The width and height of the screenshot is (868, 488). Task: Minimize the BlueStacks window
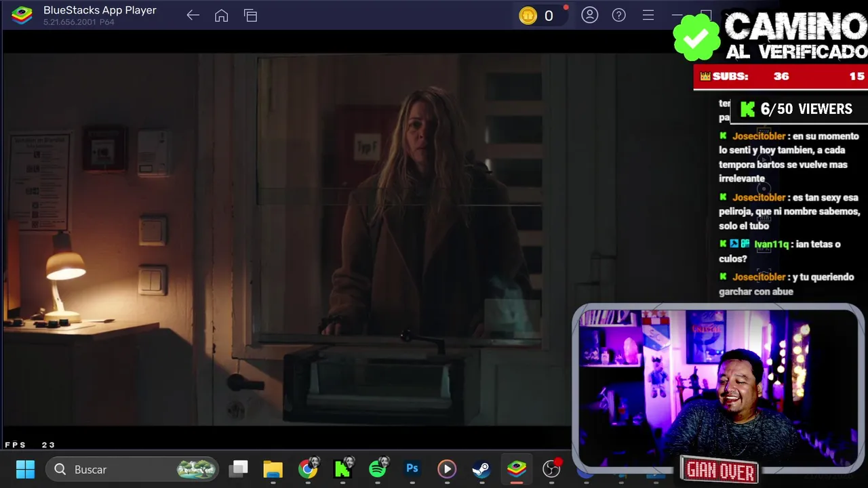[x=677, y=15]
